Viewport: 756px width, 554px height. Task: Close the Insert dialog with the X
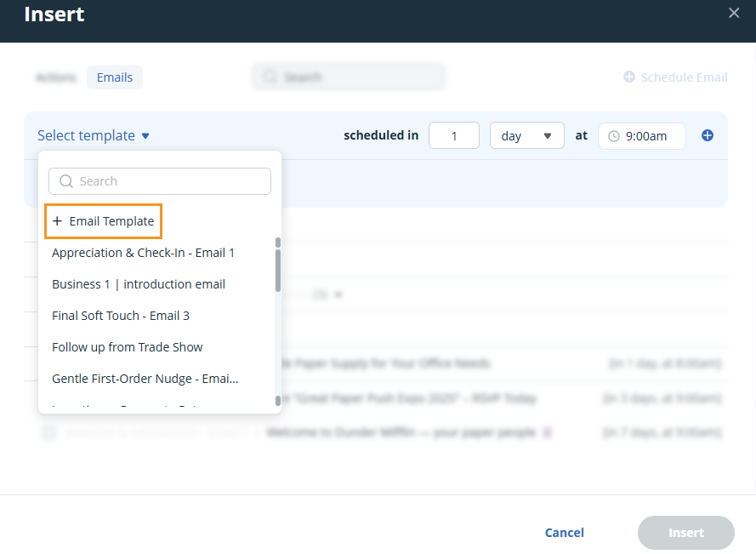(734, 13)
